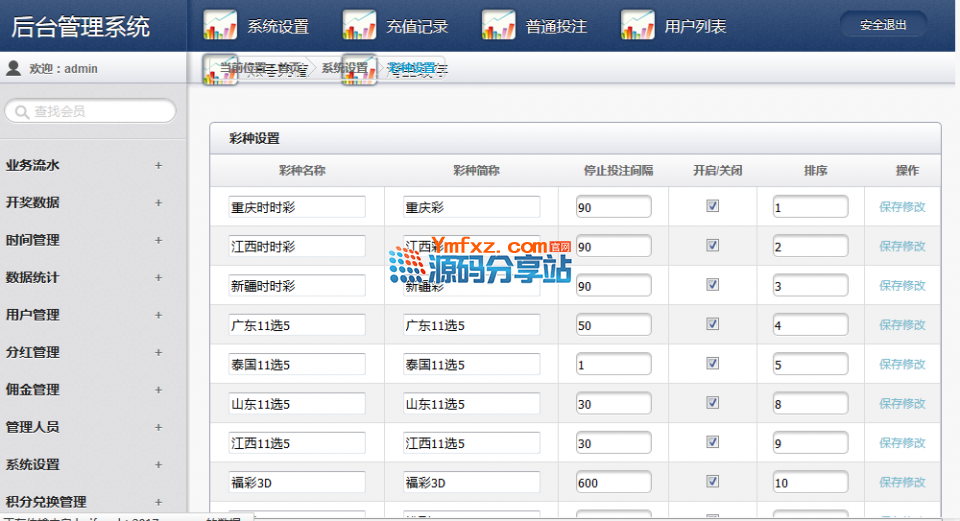Click the admin user avatar icon
The width and height of the screenshot is (960, 521).
(x=14, y=69)
